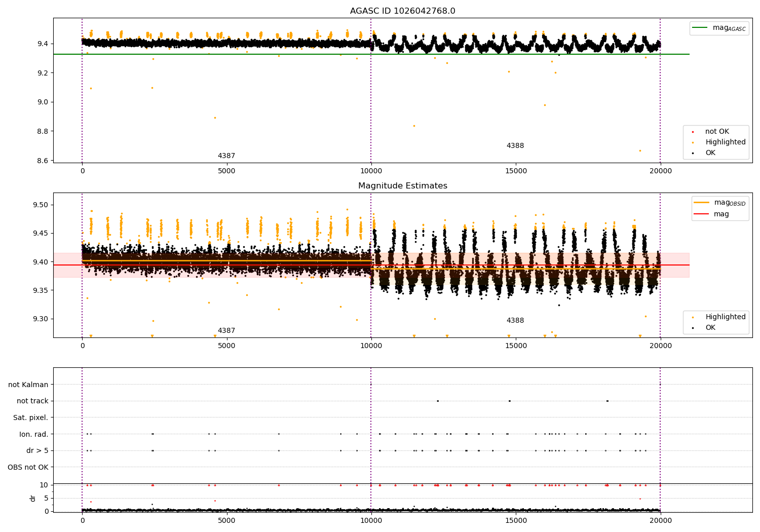This screenshot has height=532, width=760.
Task: Click the "4388" obsid label in the top plot
Action: 515,146
